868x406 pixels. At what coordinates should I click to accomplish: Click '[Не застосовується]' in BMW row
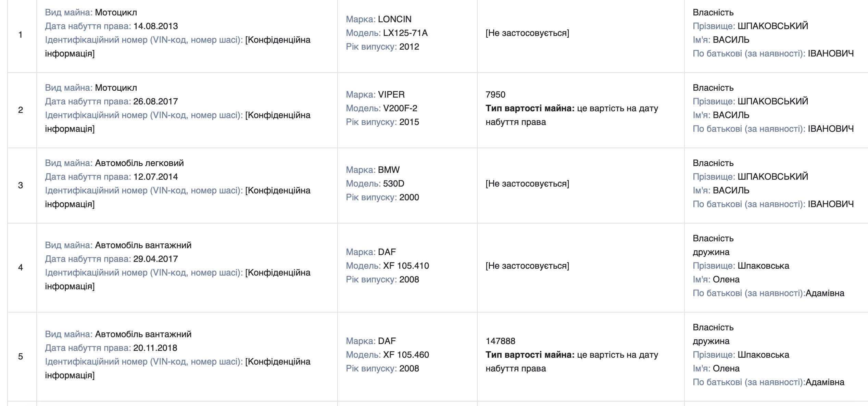point(527,183)
